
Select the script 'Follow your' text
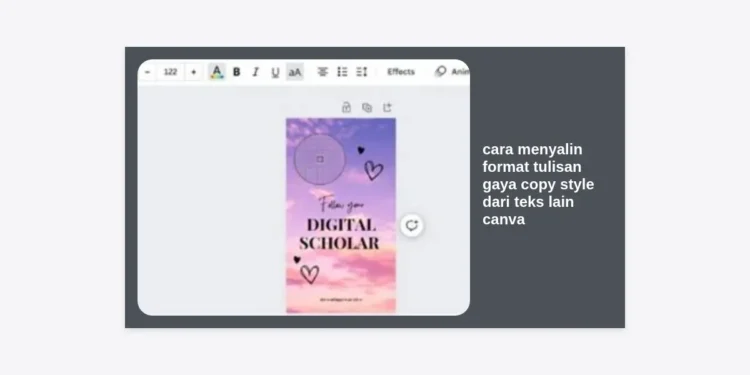(342, 204)
